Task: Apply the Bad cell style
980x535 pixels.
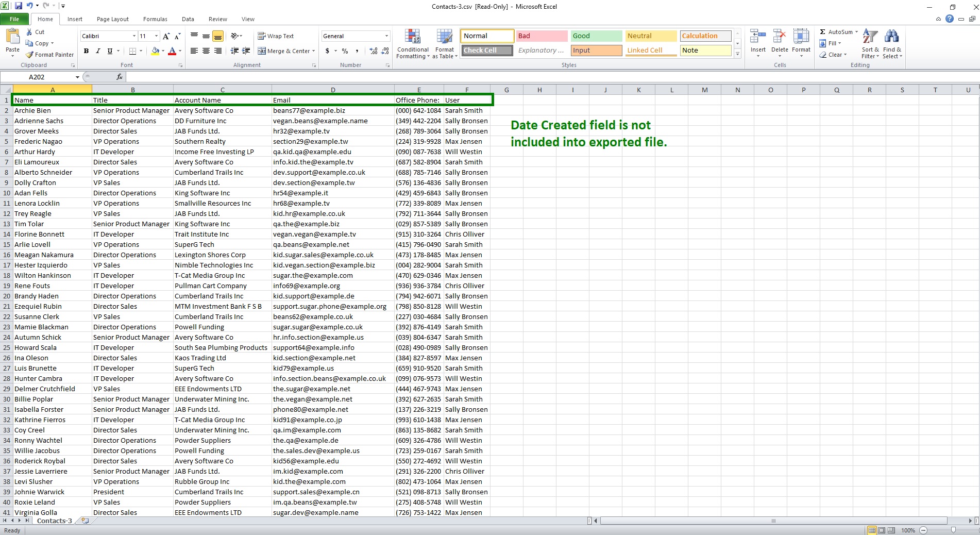Action: (x=542, y=36)
